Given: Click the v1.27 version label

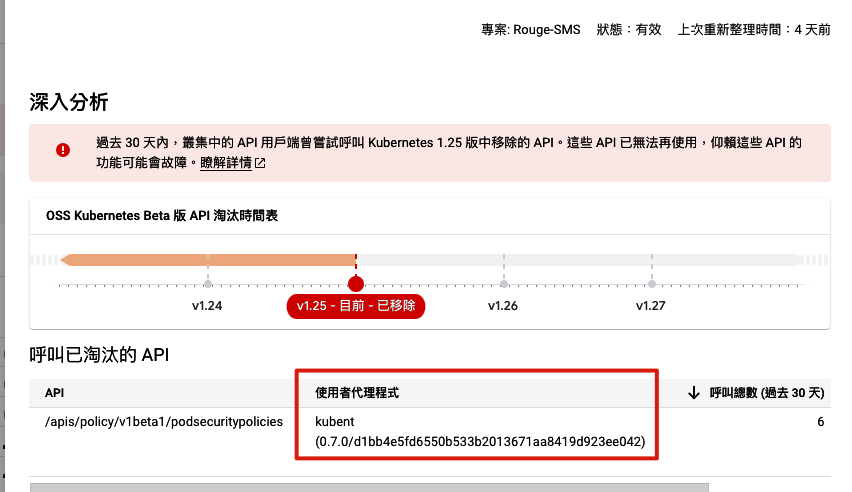Looking at the screenshot, I should tap(651, 306).
